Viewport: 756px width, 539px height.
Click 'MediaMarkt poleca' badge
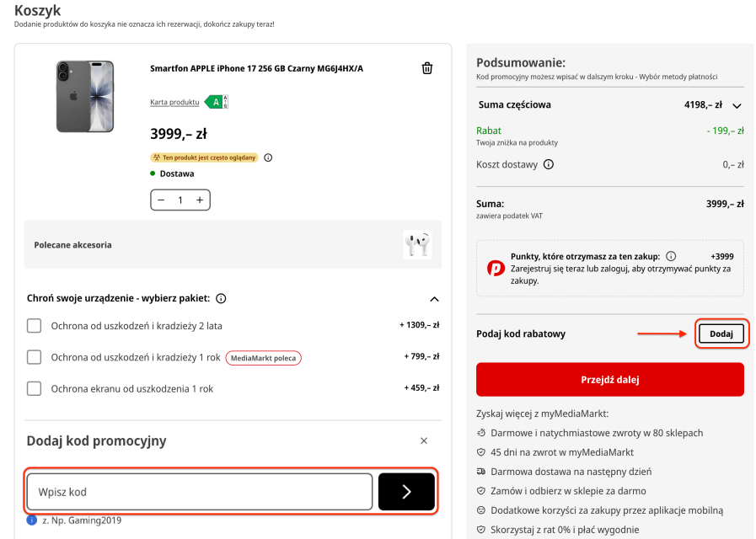[x=263, y=358]
